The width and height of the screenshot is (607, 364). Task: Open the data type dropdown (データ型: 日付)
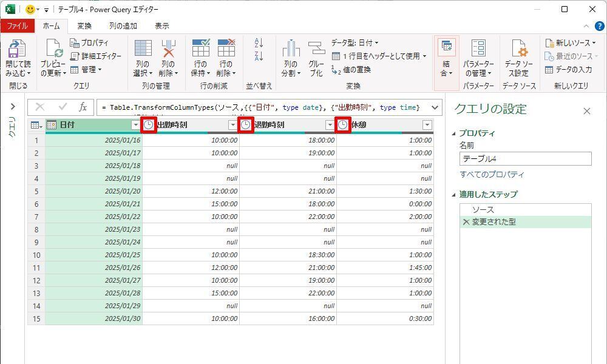click(354, 42)
